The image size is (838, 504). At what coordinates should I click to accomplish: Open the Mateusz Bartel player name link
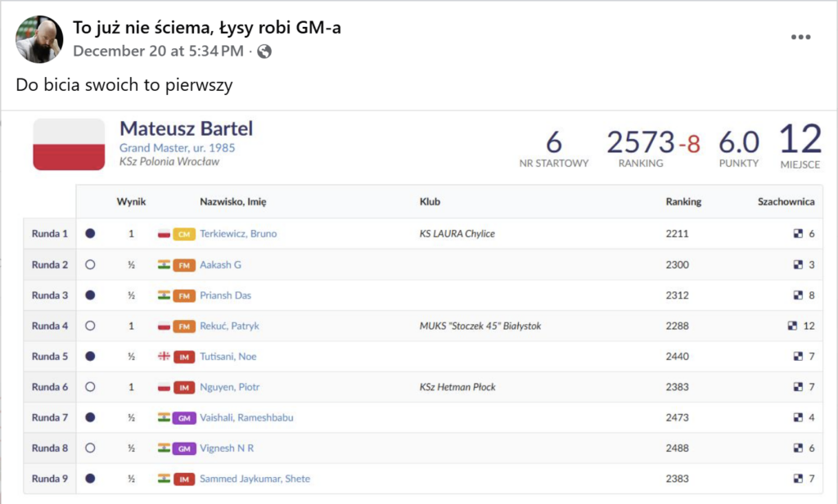[x=187, y=128]
